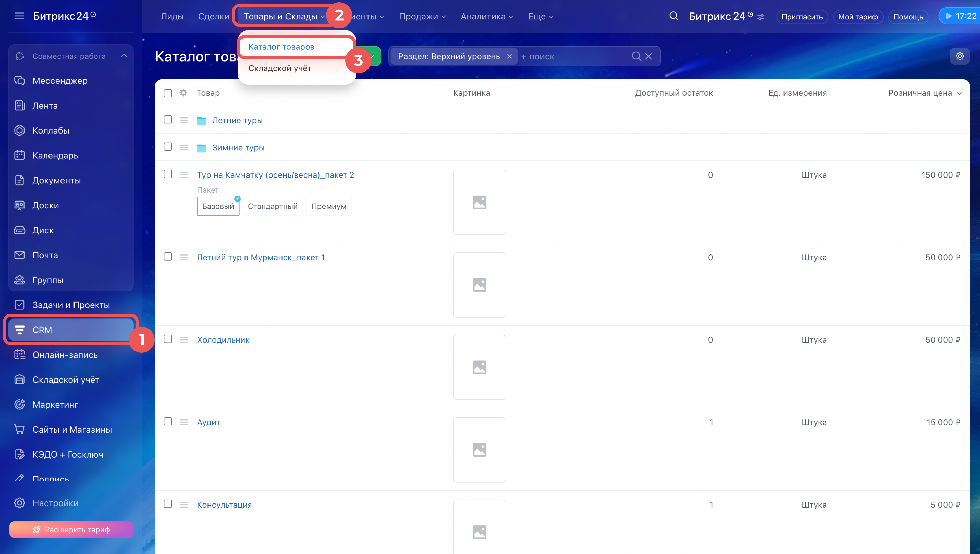Select the checkbox for Аудит product

click(x=168, y=421)
